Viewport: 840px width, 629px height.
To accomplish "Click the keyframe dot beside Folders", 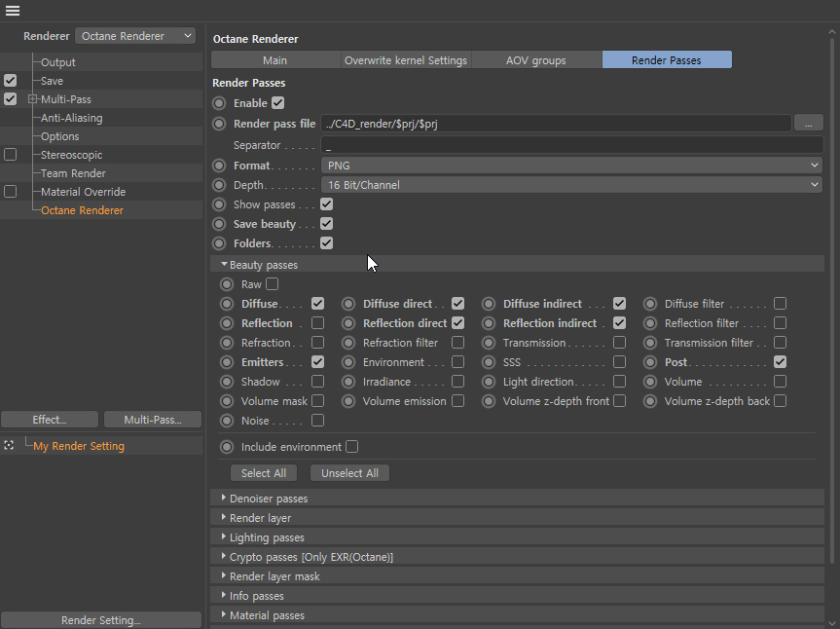I will tap(219, 243).
